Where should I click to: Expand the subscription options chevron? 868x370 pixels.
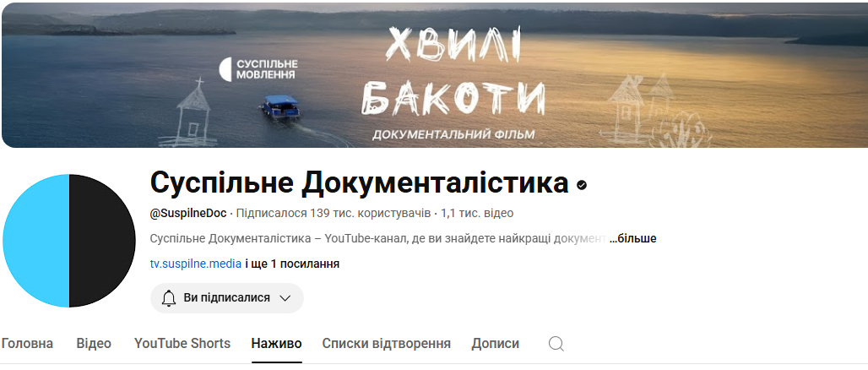(x=285, y=298)
